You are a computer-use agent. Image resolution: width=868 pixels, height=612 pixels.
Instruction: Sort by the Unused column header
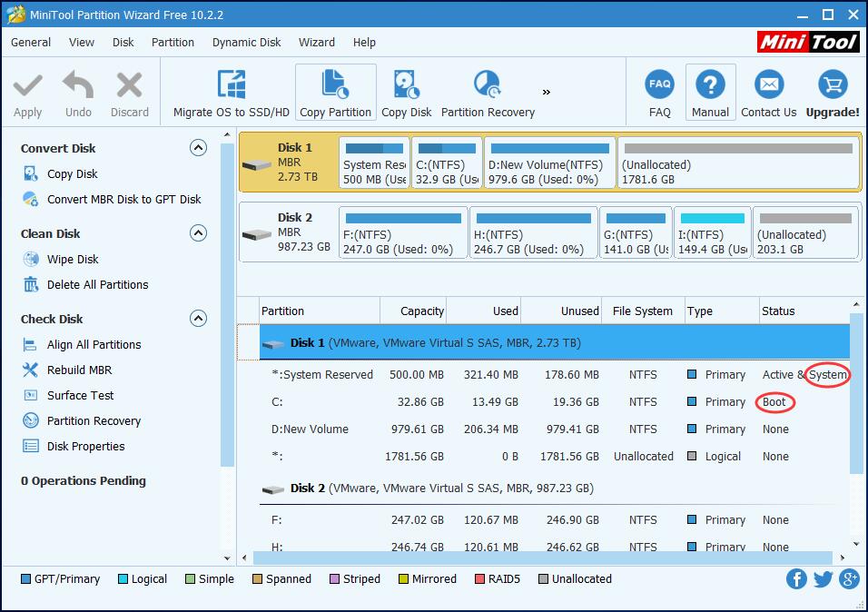tap(561, 311)
